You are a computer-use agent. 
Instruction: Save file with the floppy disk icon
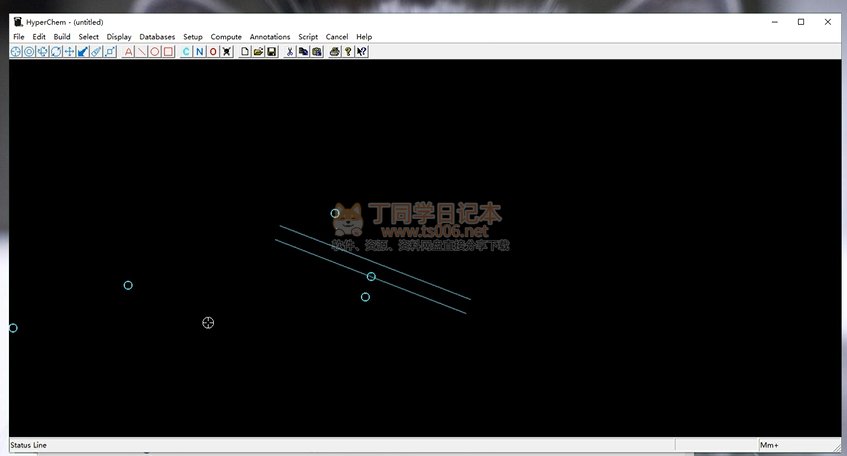(x=272, y=52)
